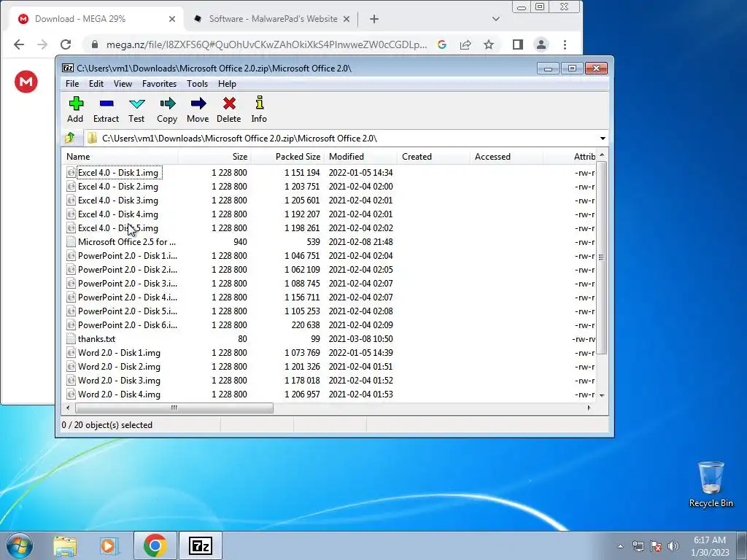Open Recycle Bin on desktop
Viewport: 747px width, 560px height.
click(x=711, y=484)
